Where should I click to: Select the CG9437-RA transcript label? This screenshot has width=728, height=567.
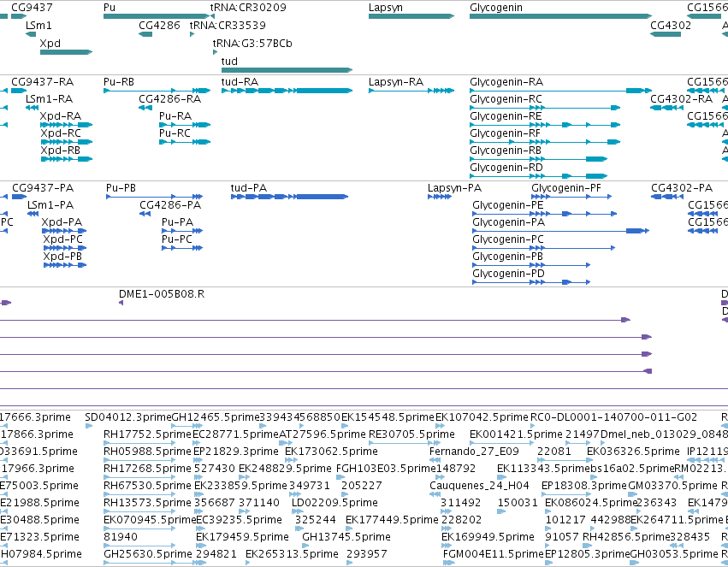pos(42,82)
